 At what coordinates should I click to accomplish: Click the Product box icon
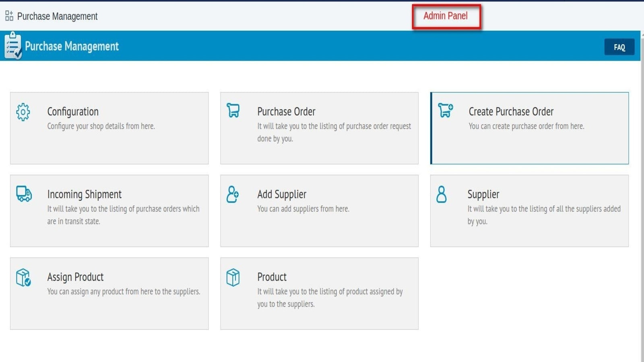pyautogui.click(x=233, y=277)
